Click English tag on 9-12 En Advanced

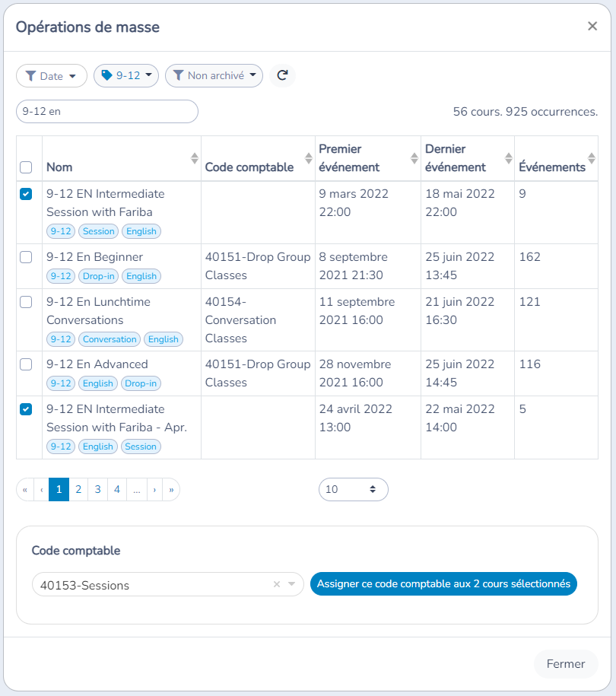pyautogui.click(x=98, y=383)
